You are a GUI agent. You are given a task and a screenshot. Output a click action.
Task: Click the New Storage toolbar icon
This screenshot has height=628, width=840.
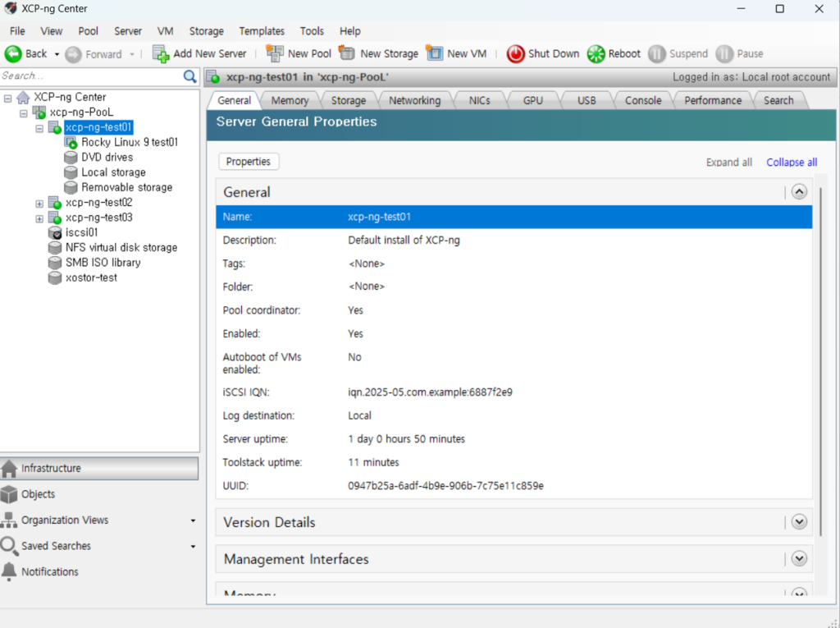(x=347, y=53)
